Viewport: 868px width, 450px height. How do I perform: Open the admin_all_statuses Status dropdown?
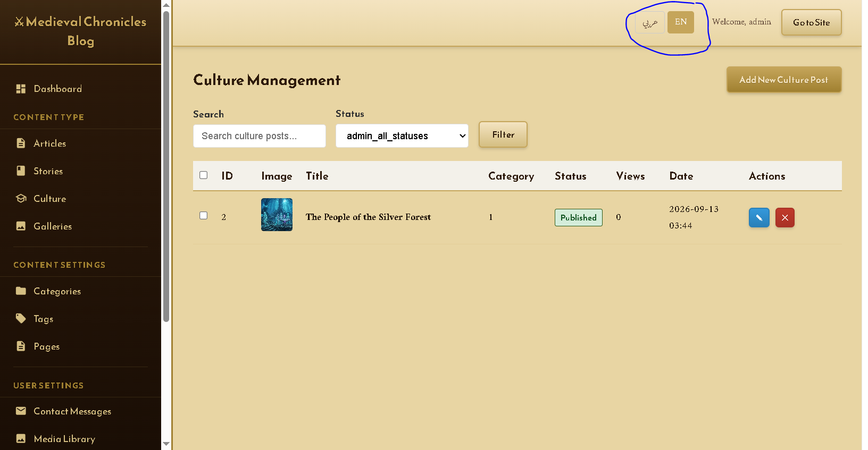pyautogui.click(x=402, y=136)
